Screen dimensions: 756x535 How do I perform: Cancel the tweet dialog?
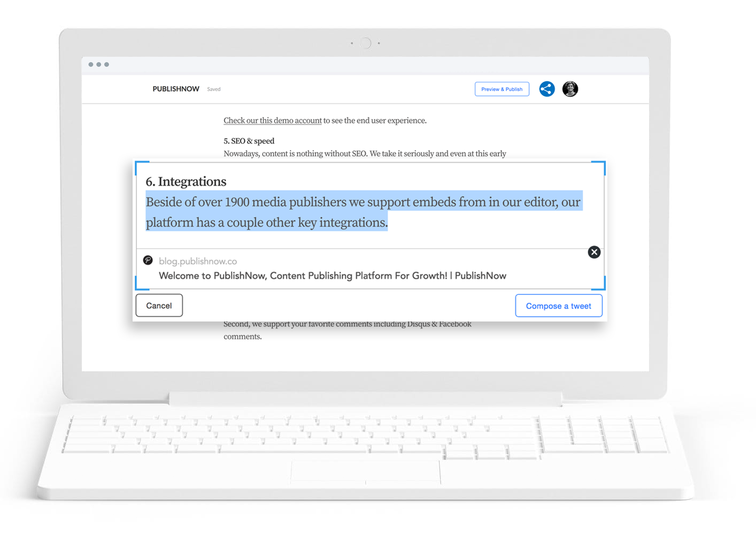pos(159,305)
